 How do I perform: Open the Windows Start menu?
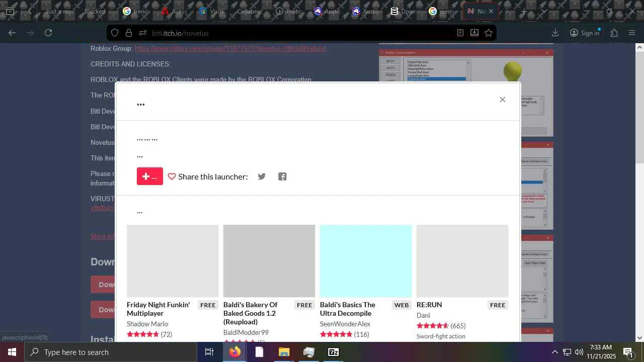pyautogui.click(x=12, y=352)
